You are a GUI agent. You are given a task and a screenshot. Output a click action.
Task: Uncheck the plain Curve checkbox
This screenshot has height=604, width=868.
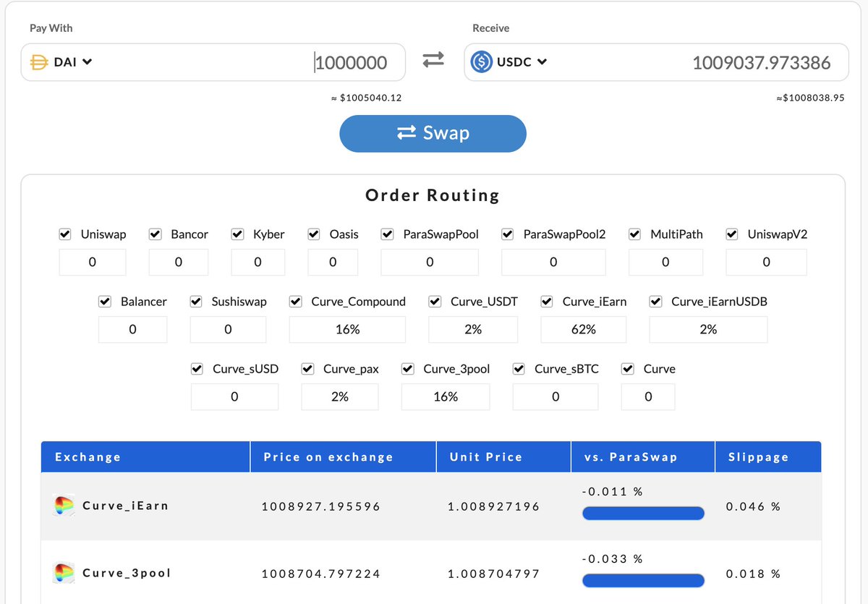click(628, 369)
